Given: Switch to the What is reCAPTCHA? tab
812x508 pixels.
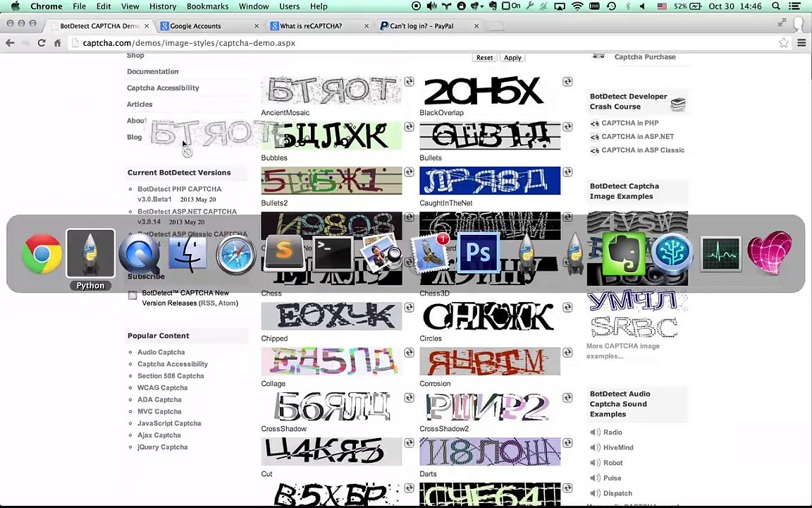Looking at the screenshot, I should point(319,26).
